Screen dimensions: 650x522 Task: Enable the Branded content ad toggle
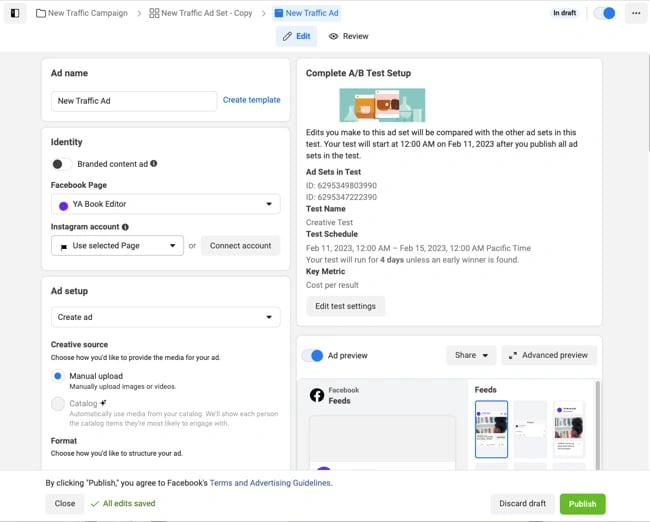coord(59,164)
